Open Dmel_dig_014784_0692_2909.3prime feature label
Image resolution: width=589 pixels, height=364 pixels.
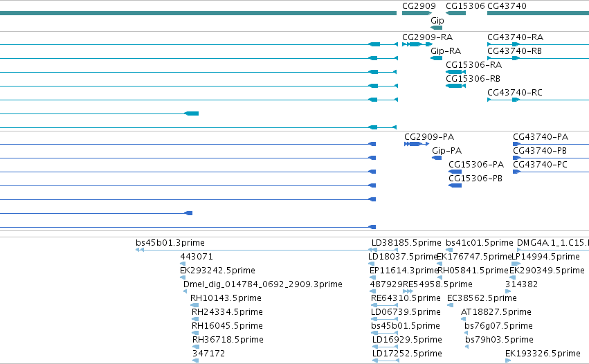tap(263, 284)
